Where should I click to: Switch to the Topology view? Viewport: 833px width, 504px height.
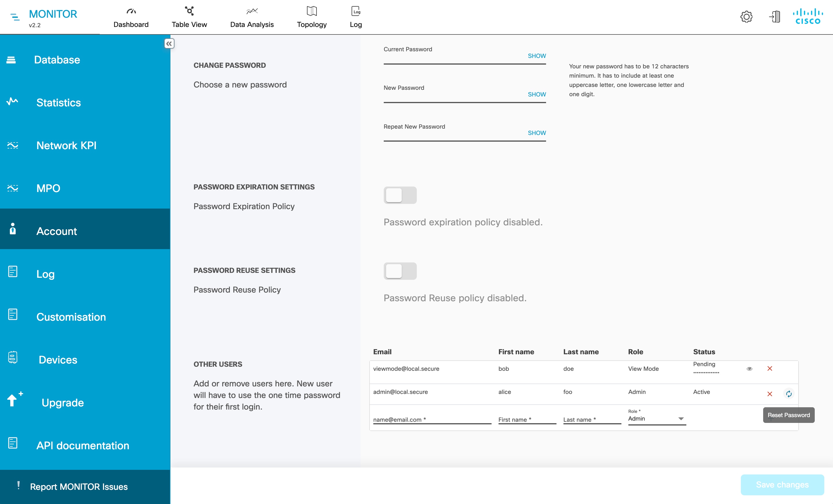coord(311,17)
